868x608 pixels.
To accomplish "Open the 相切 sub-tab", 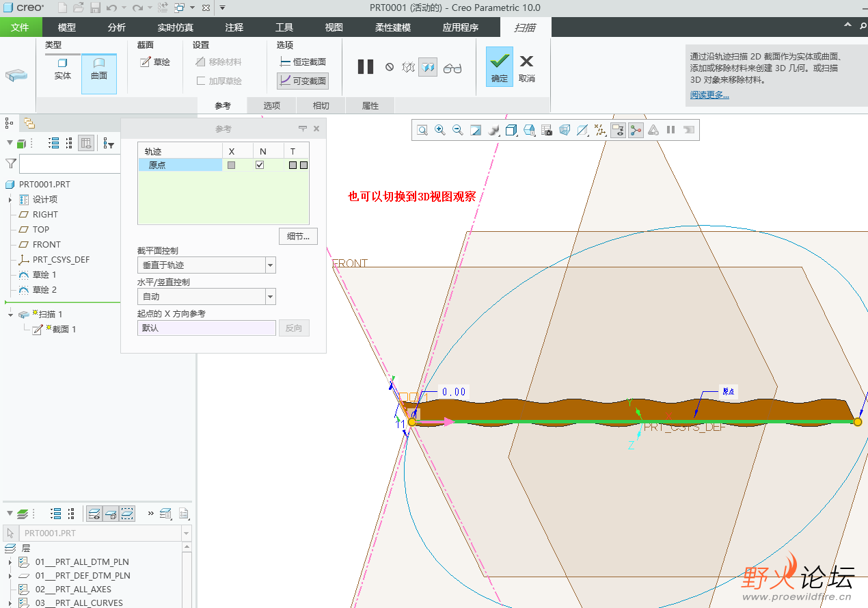I will coord(321,105).
